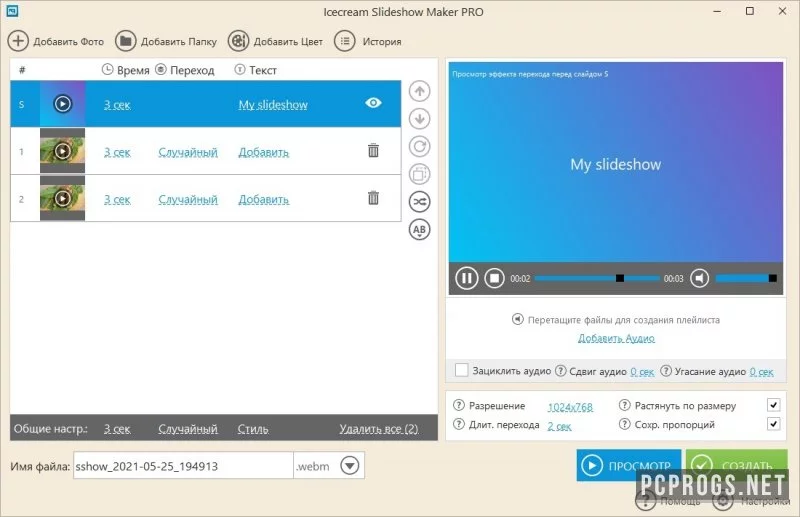This screenshot has height=517, width=800.
Task: Click Переход column header
Action: pyautogui.click(x=185, y=70)
